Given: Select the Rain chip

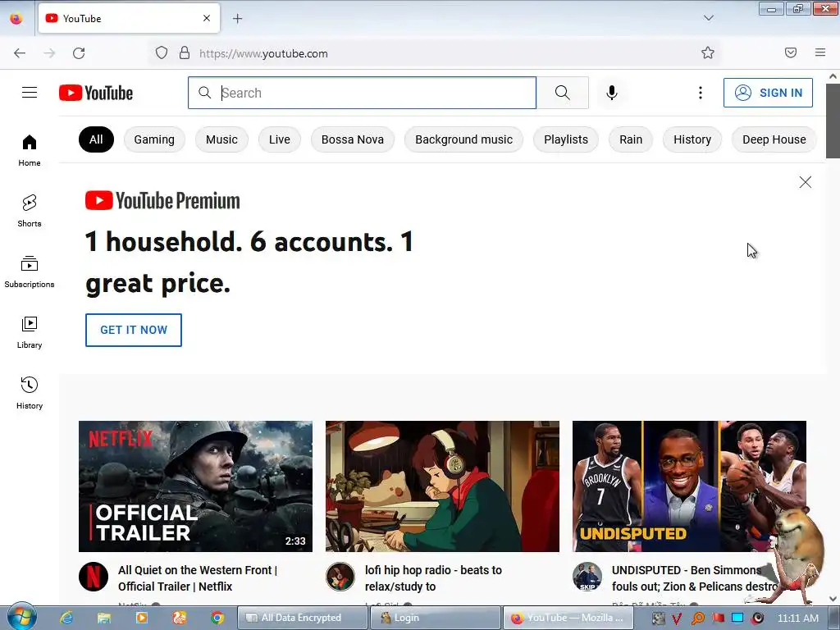Looking at the screenshot, I should 631,139.
